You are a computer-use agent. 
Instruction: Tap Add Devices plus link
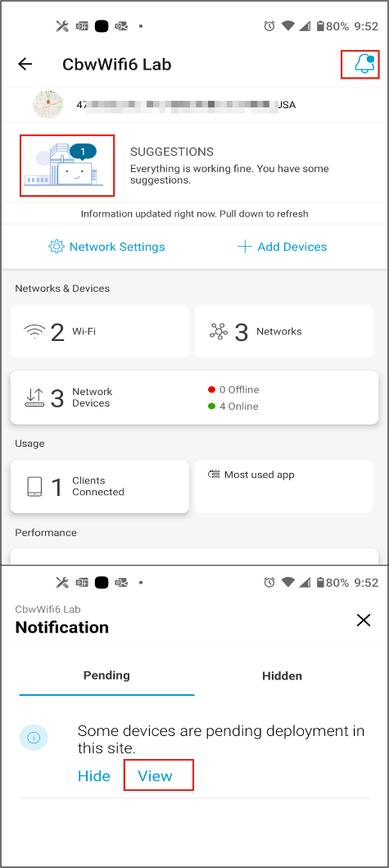[283, 247]
